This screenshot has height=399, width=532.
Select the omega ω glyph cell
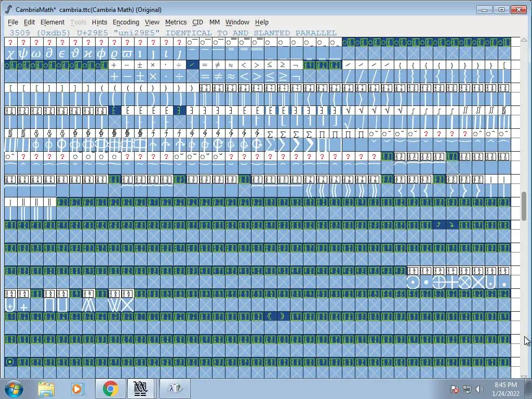coord(36,54)
